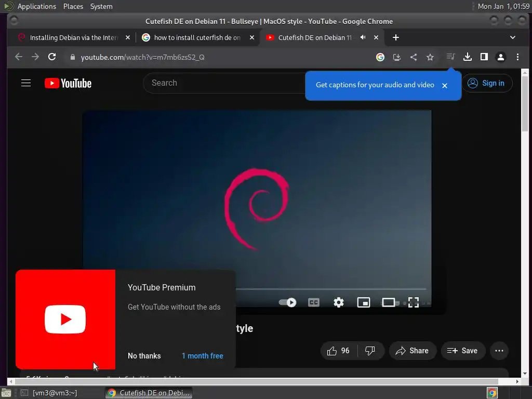Screen dimensions: 532x399
Task: Bookmark this tab with the star
Action: pyautogui.click(x=430, y=57)
